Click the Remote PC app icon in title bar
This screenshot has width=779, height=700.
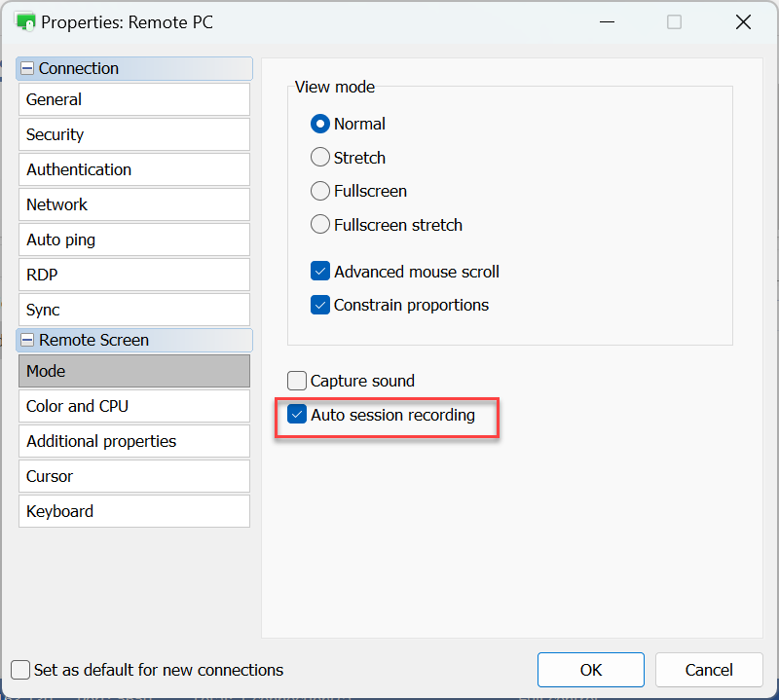(x=24, y=21)
